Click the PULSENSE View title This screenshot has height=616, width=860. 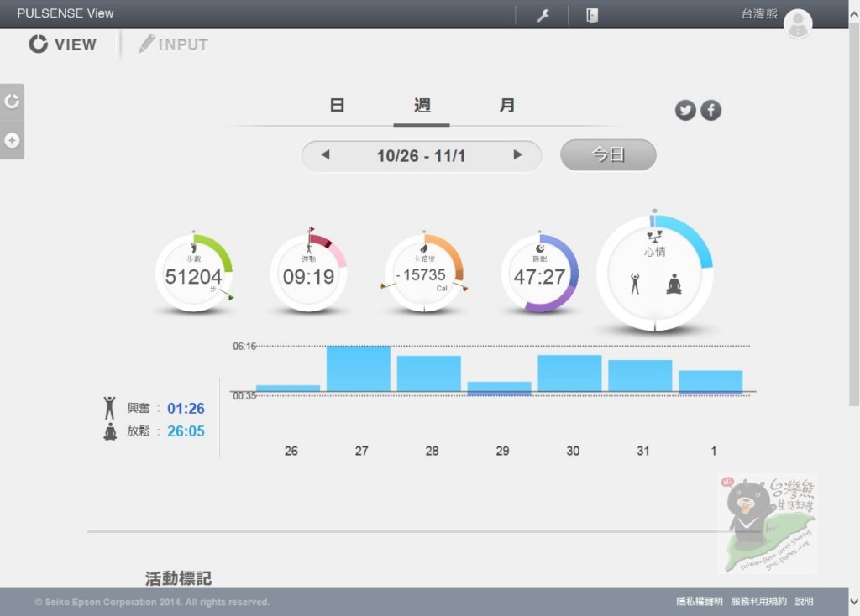[66, 13]
